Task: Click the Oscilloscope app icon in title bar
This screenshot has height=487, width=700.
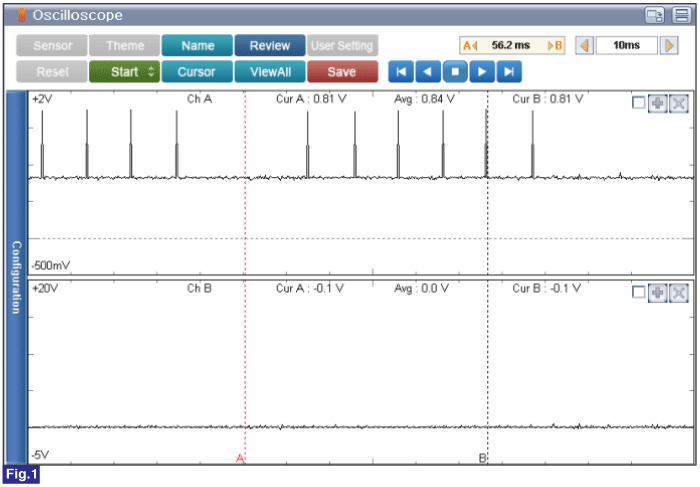Action: pos(21,15)
